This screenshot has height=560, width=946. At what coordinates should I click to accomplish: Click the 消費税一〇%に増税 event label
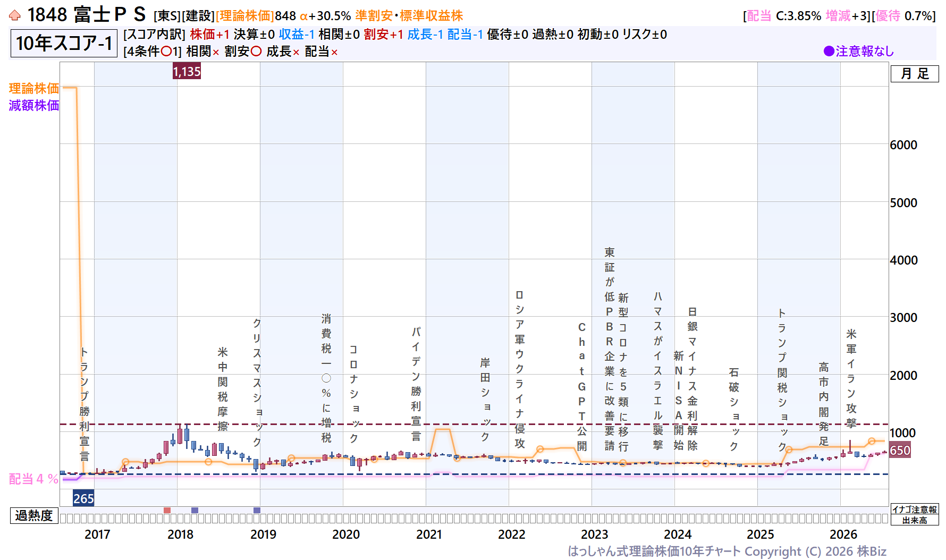pyautogui.click(x=326, y=378)
